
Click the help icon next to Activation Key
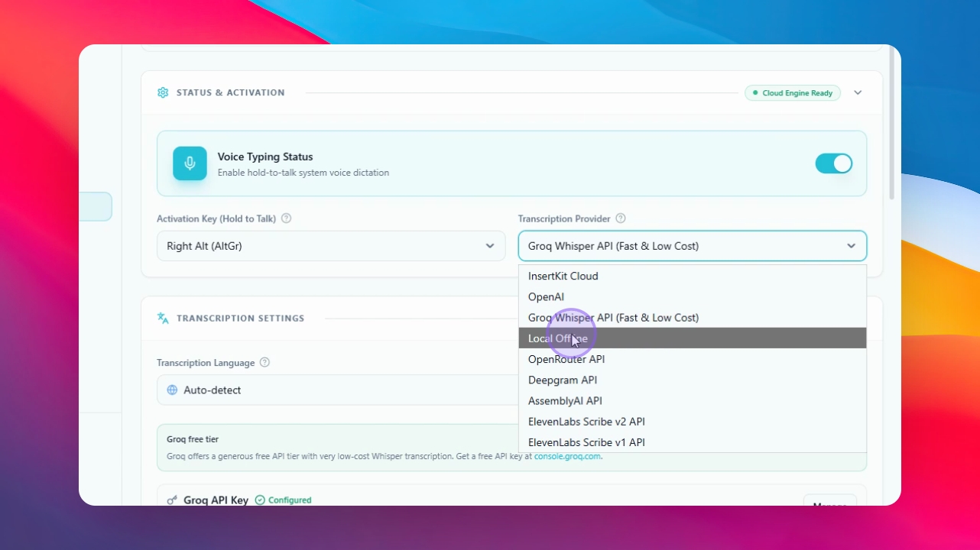coord(287,218)
